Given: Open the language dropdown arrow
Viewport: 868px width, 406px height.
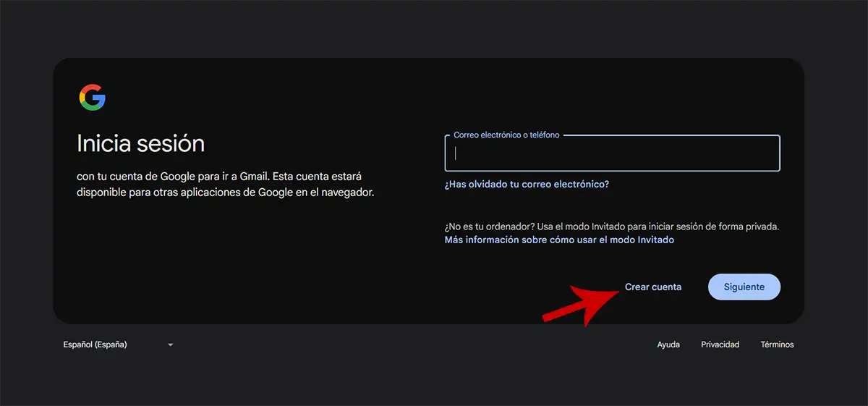Looking at the screenshot, I should coord(171,345).
